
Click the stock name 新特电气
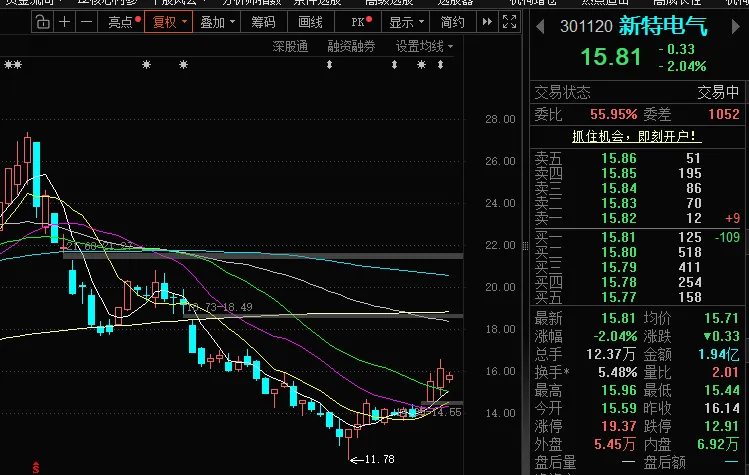click(x=663, y=26)
